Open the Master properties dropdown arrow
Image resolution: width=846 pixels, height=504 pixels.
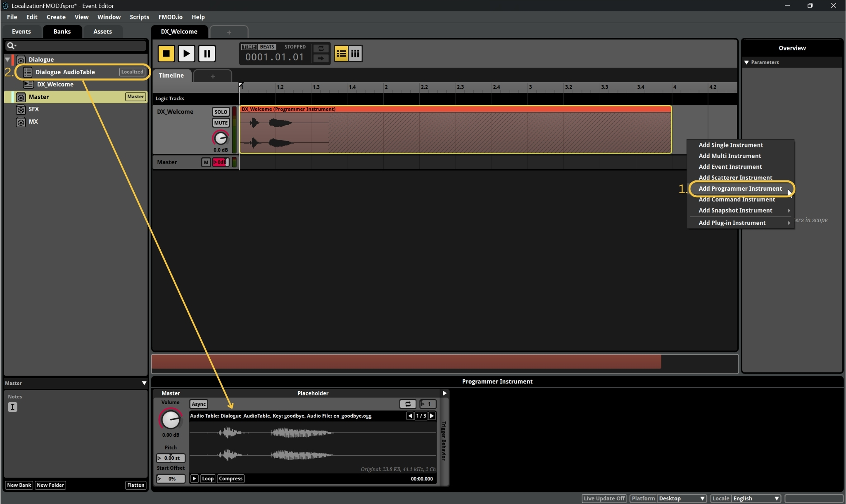click(x=144, y=383)
